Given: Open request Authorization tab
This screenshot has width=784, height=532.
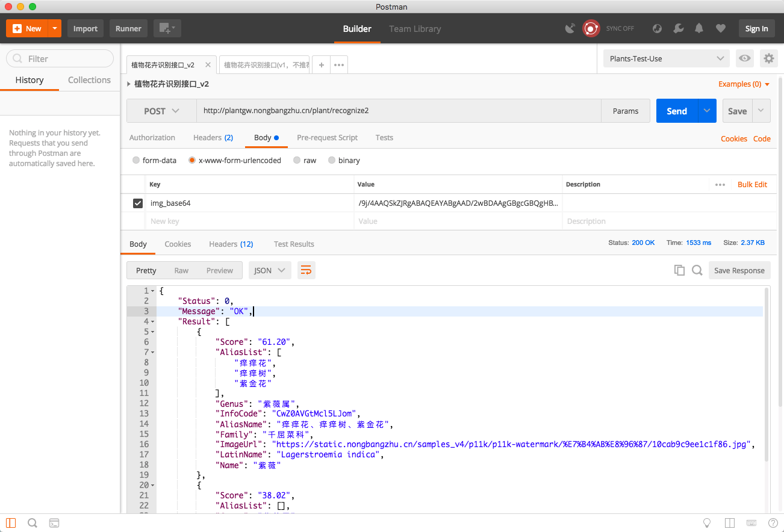Looking at the screenshot, I should tap(152, 138).
